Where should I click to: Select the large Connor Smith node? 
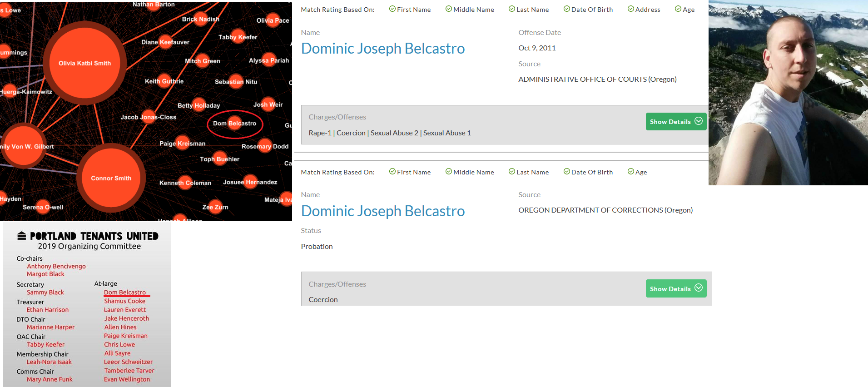pos(111,178)
